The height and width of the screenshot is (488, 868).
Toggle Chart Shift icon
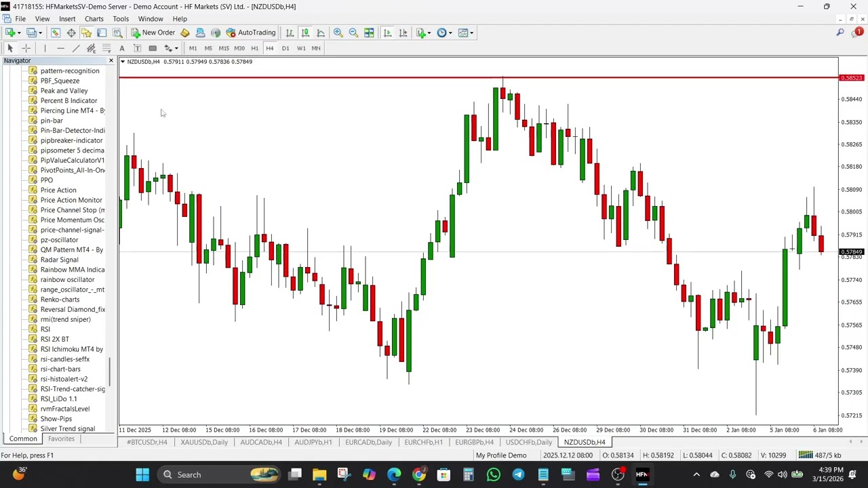coord(403,33)
